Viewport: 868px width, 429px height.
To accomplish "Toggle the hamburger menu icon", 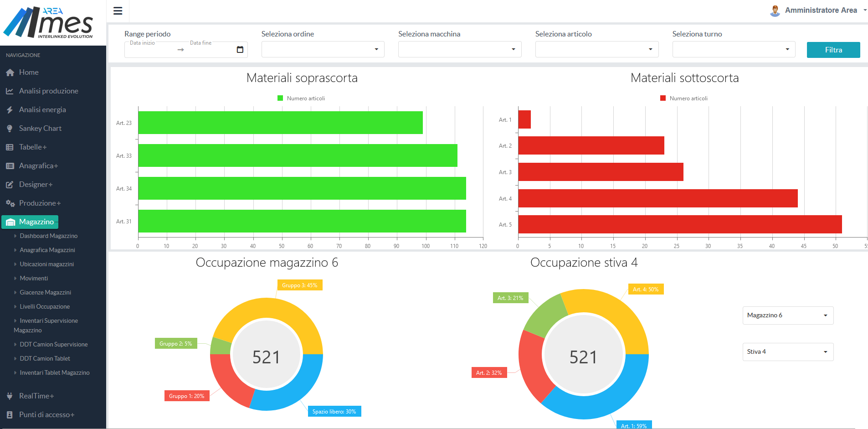I will [118, 11].
